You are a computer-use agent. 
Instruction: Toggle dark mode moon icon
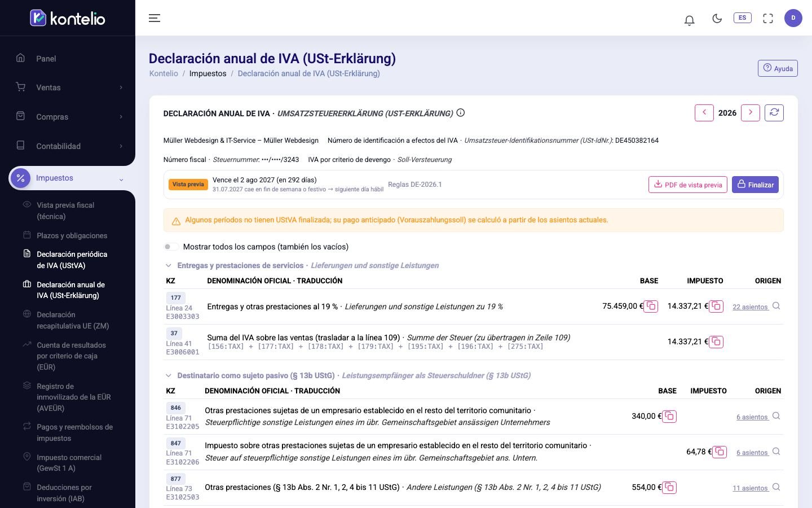717,19
